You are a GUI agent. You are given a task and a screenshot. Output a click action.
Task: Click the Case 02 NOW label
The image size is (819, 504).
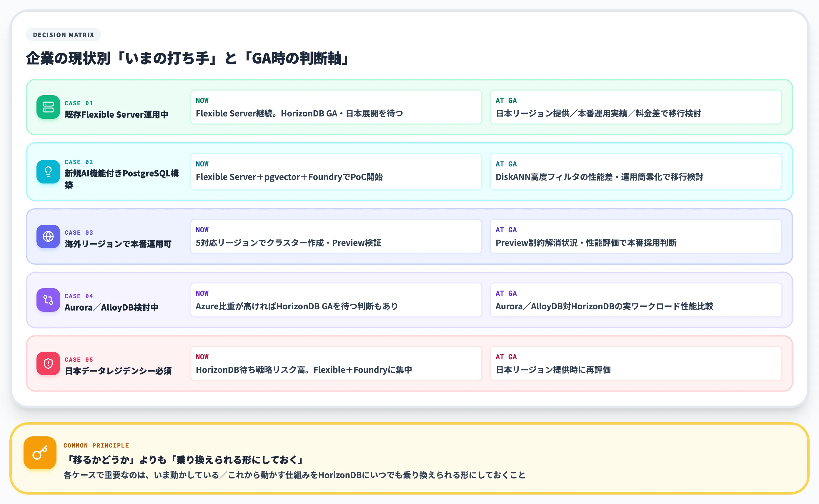[202, 164]
